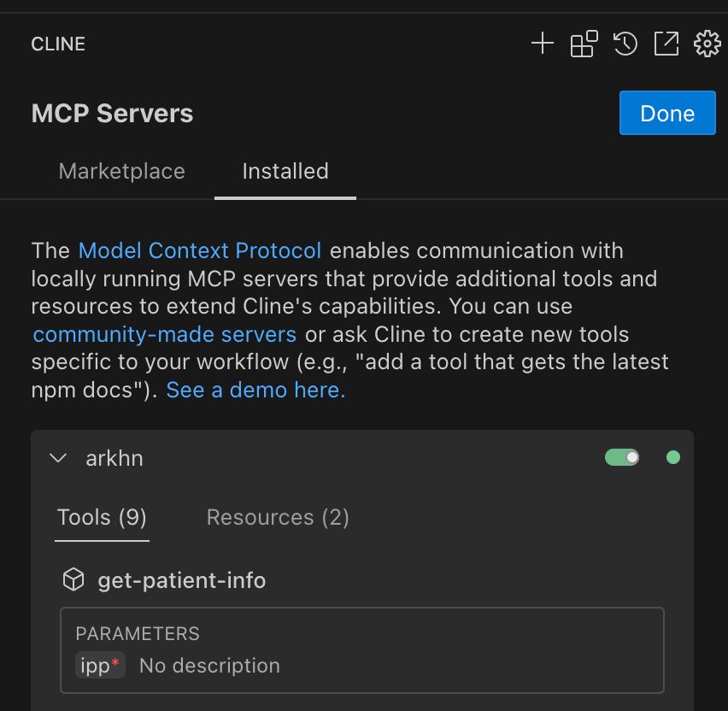Start a new task with the plus icon
This screenshot has width=728, height=711.
(x=543, y=44)
